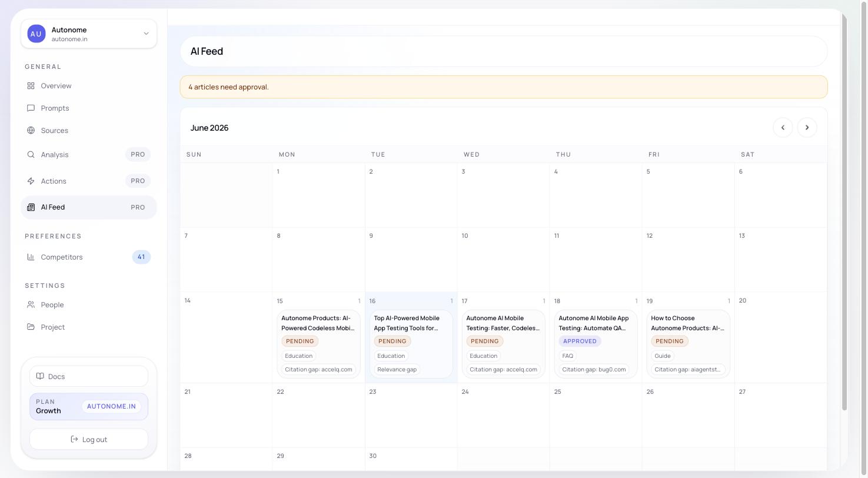This screenshot has width=868, height=478.
Task: Click the Guide tag on June 19 card
Action: 662,356
